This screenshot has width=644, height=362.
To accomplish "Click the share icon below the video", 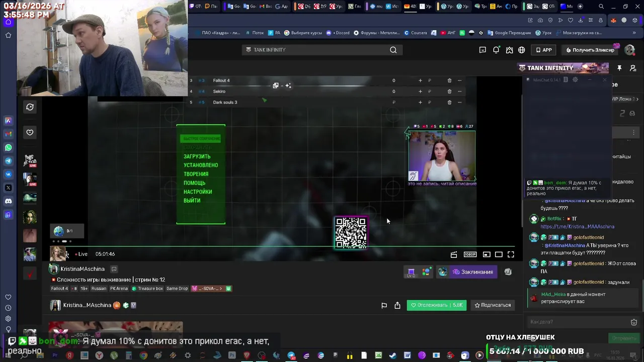I will click(397, 305).
